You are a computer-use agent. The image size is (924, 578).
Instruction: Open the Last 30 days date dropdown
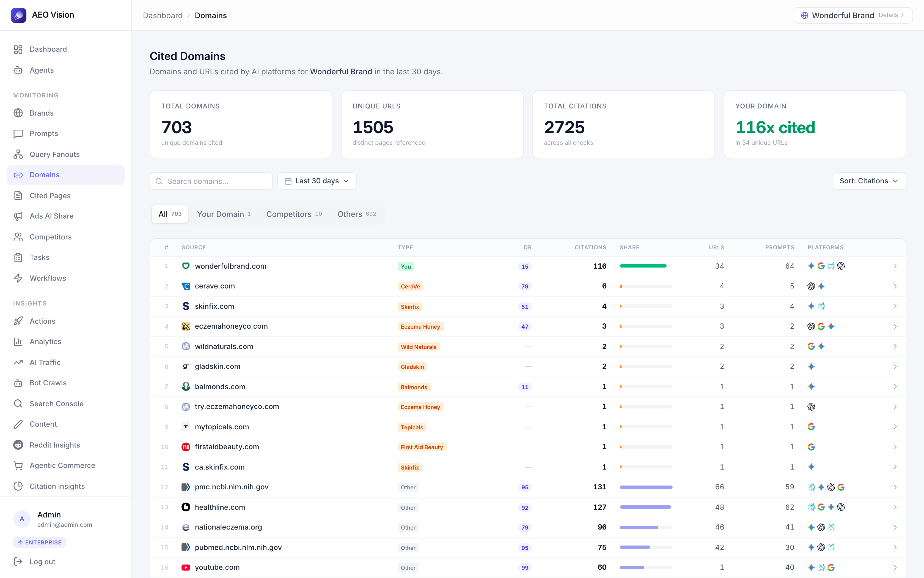(317, 181)
